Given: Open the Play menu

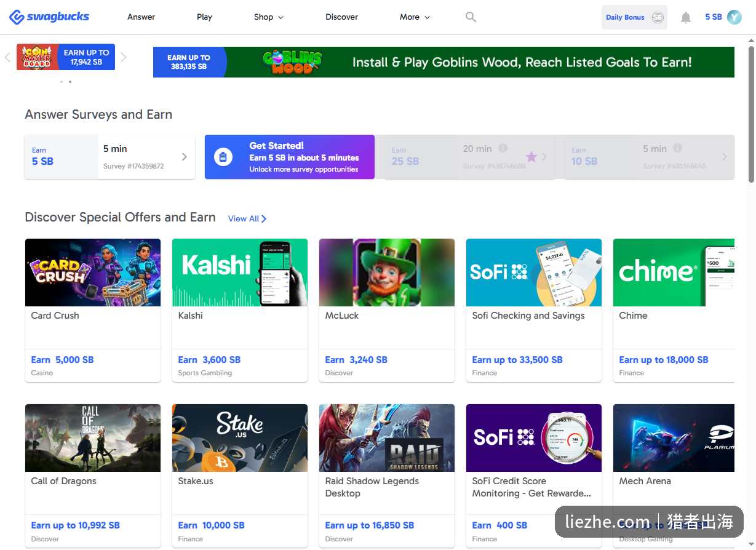Looking at the screenshot, I should point(204,17).
